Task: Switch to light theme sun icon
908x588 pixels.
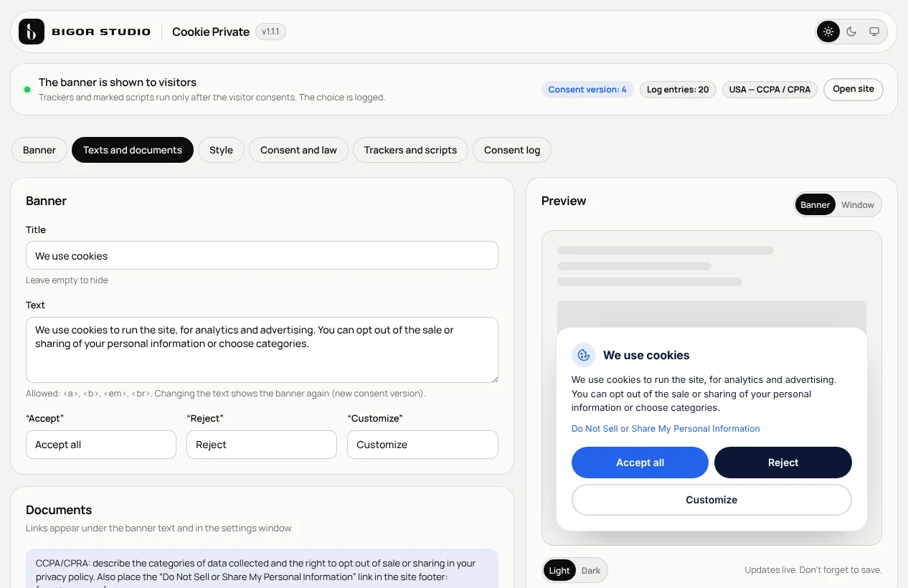Action: (828, 32)
